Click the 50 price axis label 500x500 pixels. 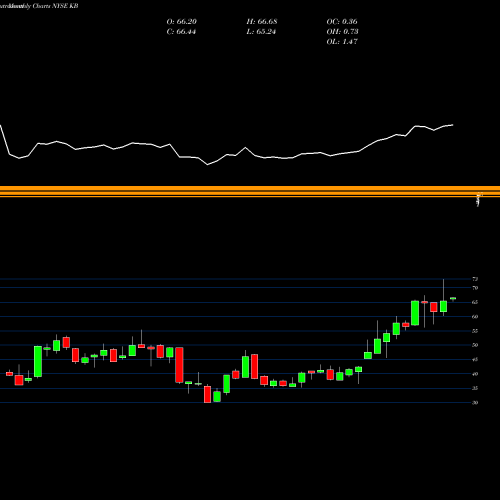click(475, 345)
